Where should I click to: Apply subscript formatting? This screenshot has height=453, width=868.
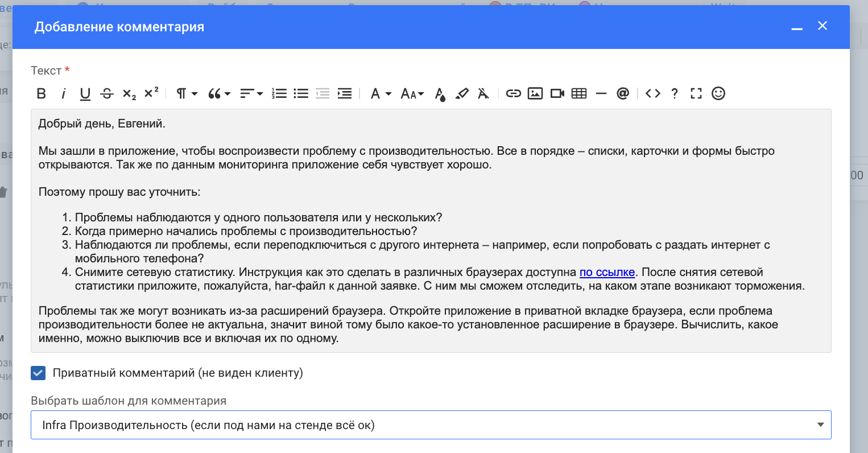129,93
